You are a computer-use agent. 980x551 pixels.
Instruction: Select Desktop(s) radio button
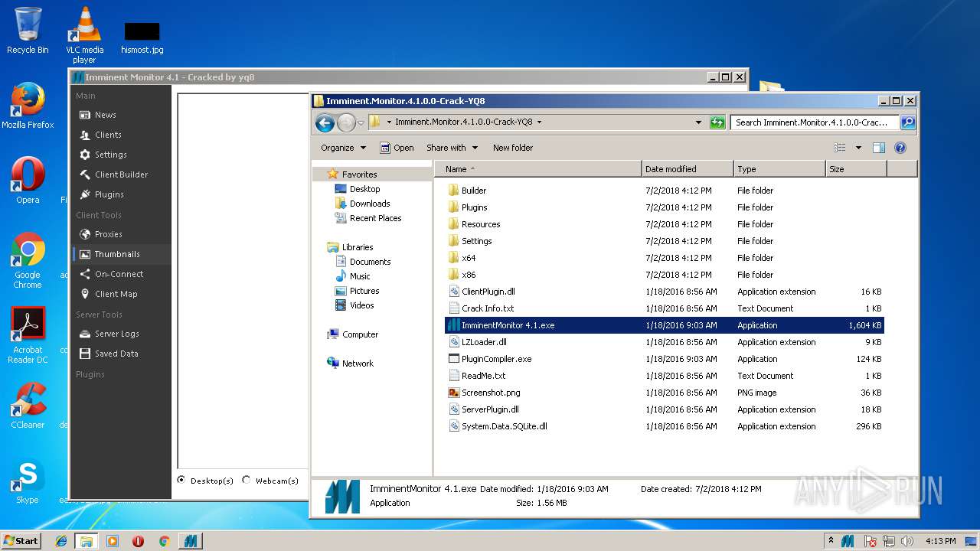click(x=181, y=481)
